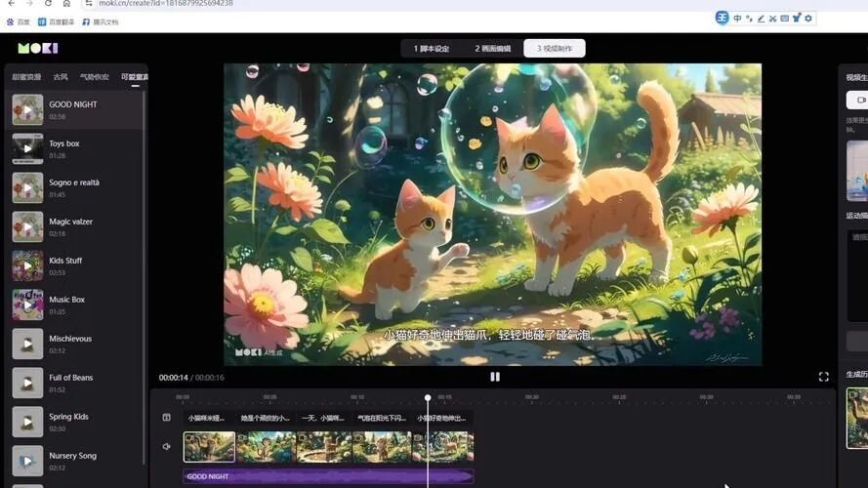Click the timeline ruler at 00:05
868x488 pixels.
tap(269, 397)
